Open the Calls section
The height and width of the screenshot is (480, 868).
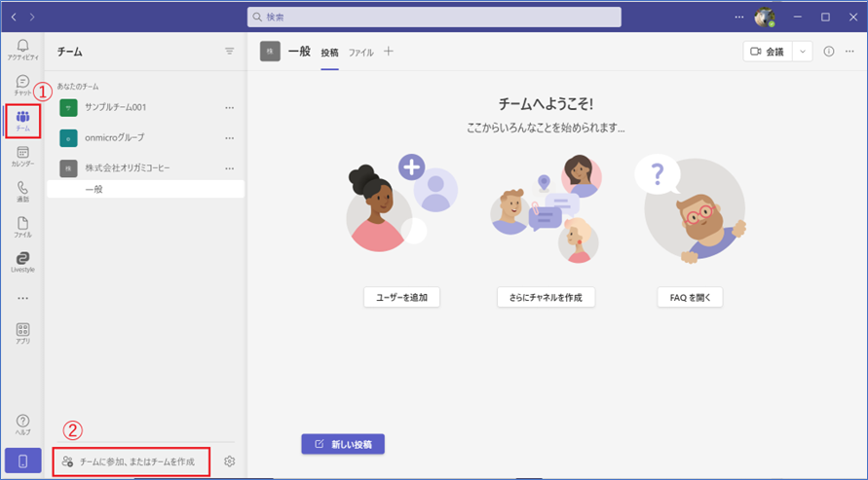pyautogui.click(x=22, y=192)
